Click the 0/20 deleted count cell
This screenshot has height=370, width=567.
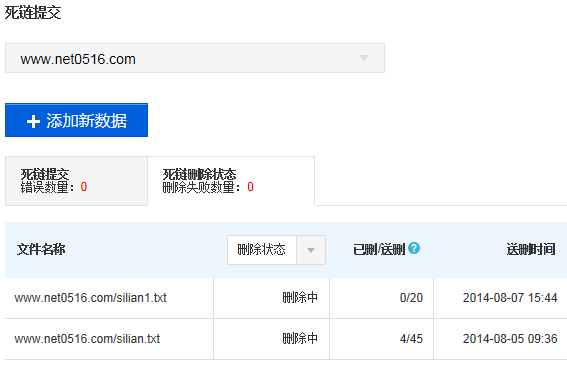click(411, 298)
